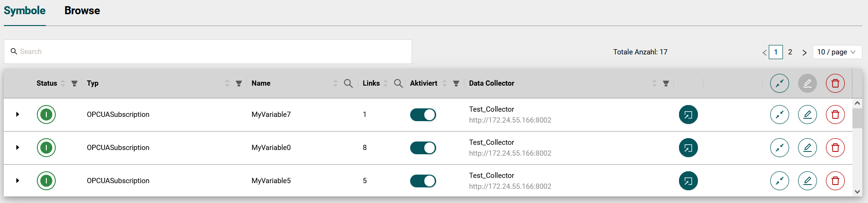Click the filter icon in Data Collector column
Viewport: 868px width, 203px height.
click(x=666, y=83)
